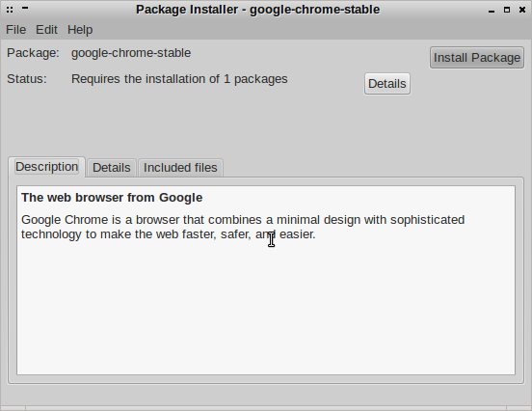532x411 pixels.
Task: Switch to the Description tab
Action: [47, 167]
